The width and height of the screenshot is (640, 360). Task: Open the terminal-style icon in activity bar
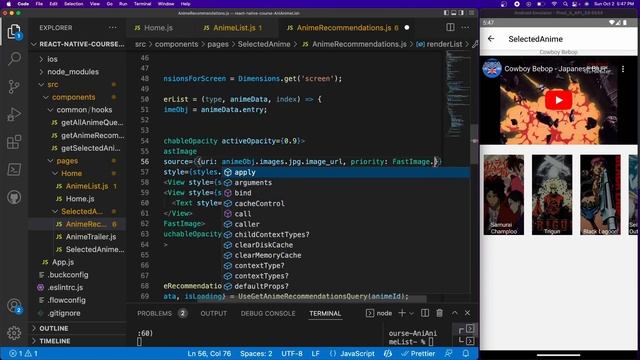14,169
